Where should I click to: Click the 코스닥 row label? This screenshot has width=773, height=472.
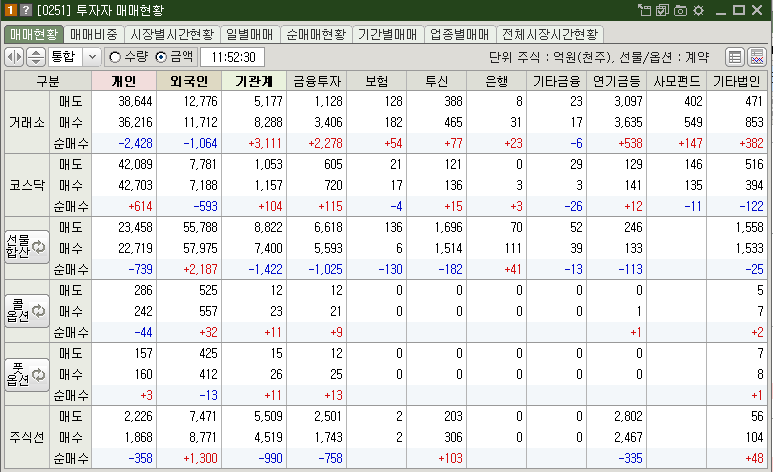[x=27, y=185]
